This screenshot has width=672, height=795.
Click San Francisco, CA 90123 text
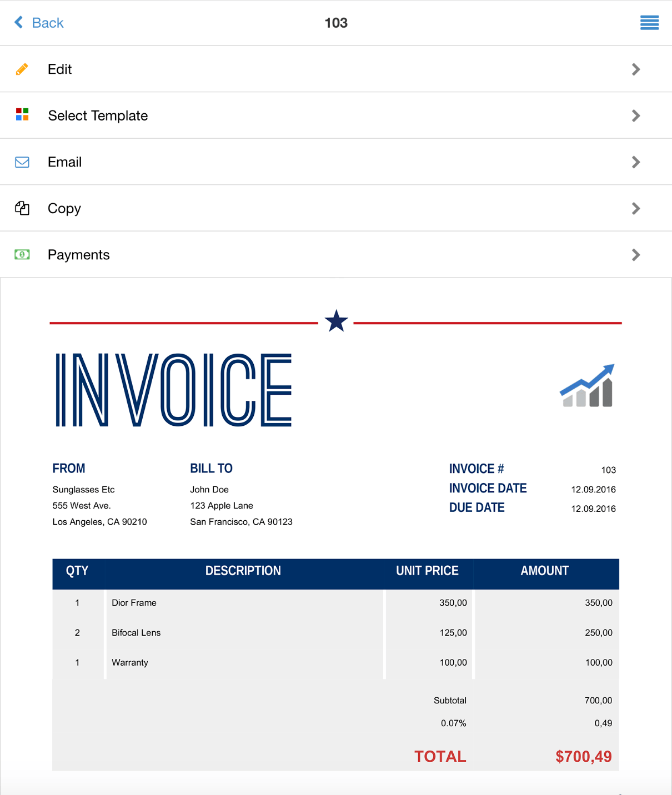point(241,521)
